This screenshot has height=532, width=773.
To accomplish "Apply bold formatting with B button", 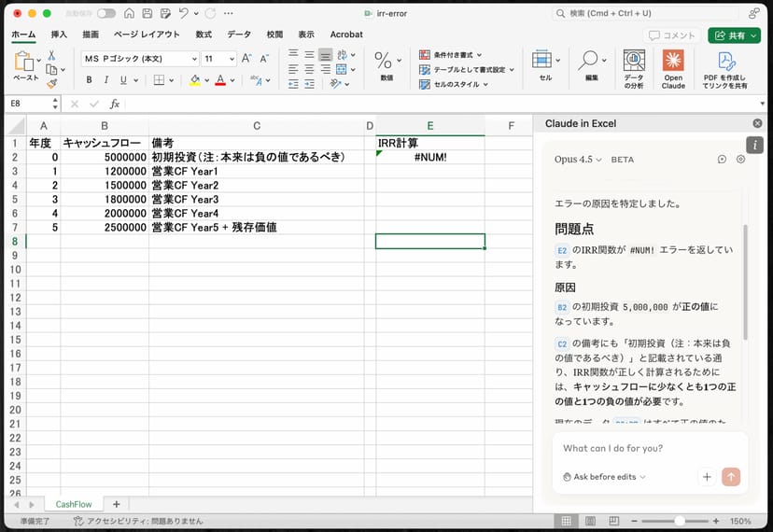I will point(91,80).
